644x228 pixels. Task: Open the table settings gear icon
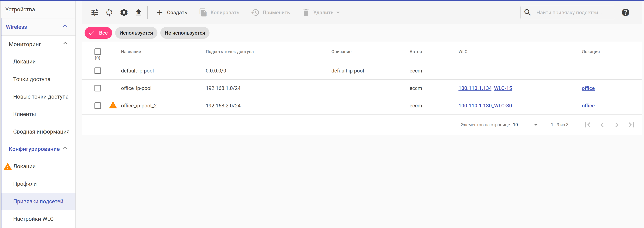click(x=124, y=13)
